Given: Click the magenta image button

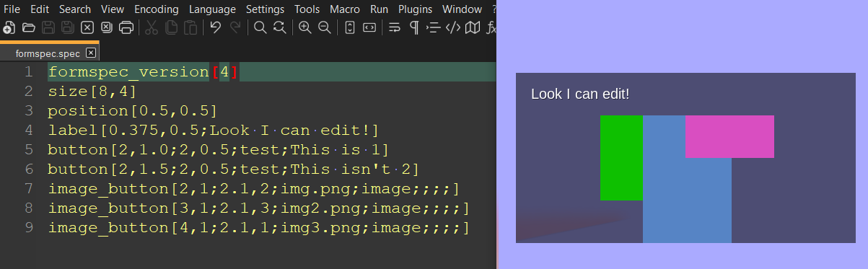Looking at the screenshot, I should (729, 136).
